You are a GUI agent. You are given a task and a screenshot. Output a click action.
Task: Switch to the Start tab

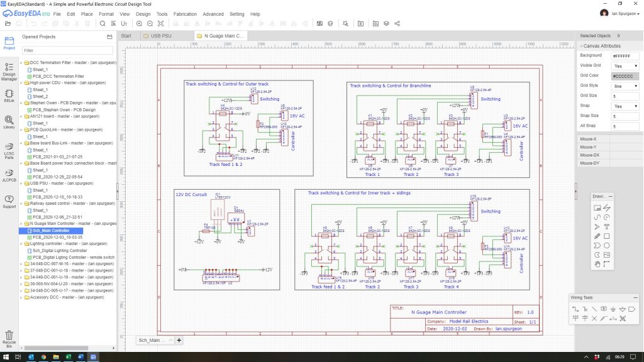point(126,36)
